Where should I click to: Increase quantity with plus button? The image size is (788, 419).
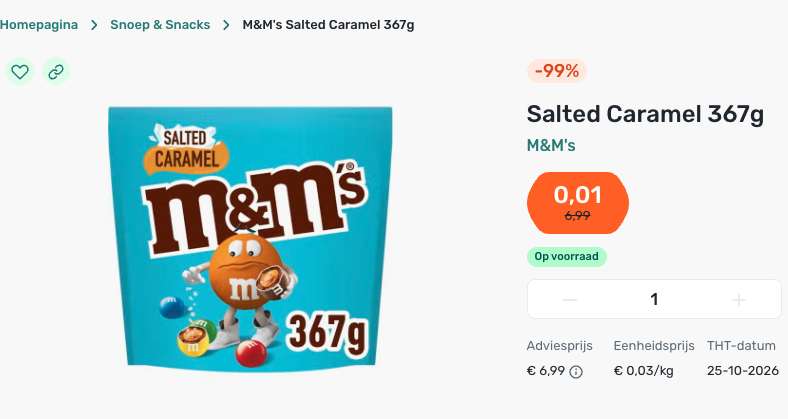pyautogui.click(x=739, y=300)
